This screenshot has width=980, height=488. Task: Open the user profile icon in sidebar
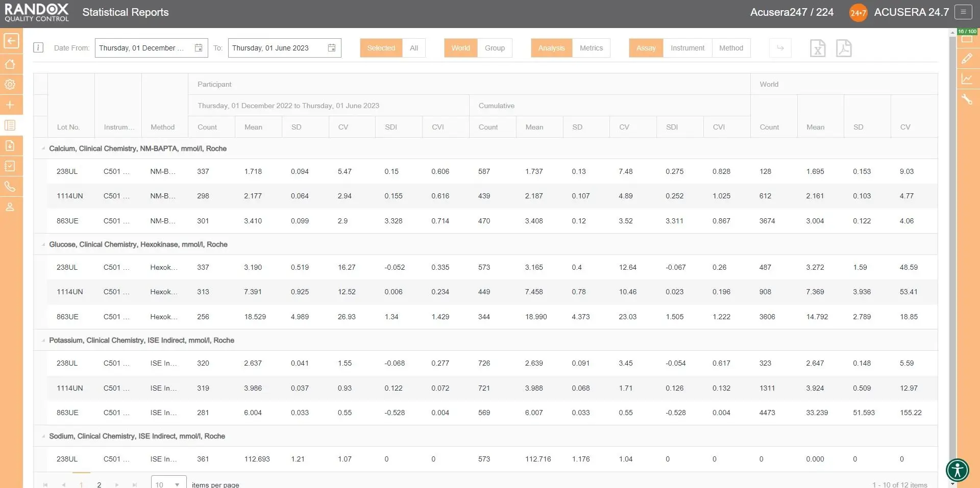pyautogui.click(x=11, y=207)
